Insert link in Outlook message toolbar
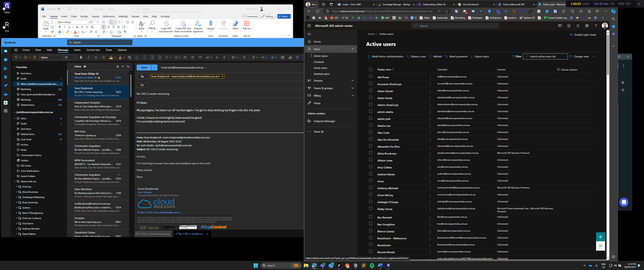Image resolution: width=644 pixels, height=270 pixels. pyautogui.click(x=262, y=57)
